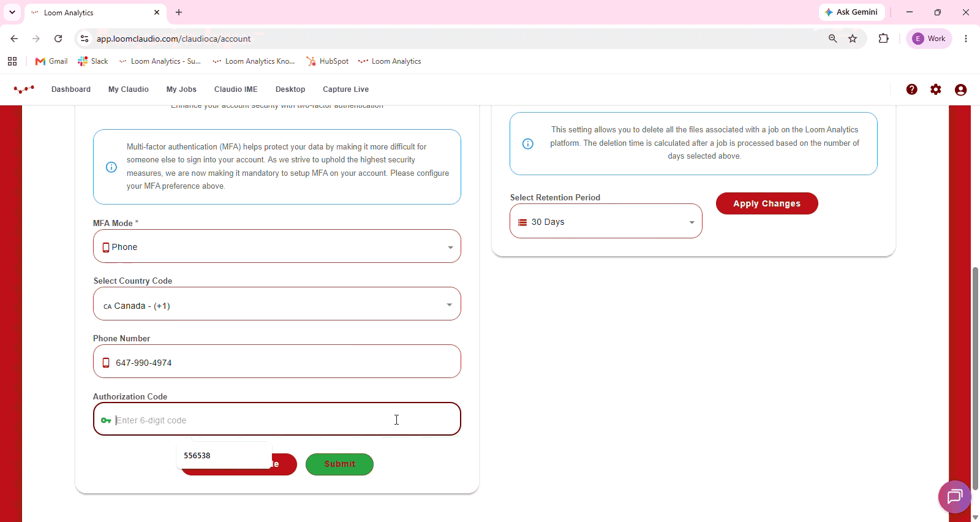Open the settings gear icon

tap(936, 89)
